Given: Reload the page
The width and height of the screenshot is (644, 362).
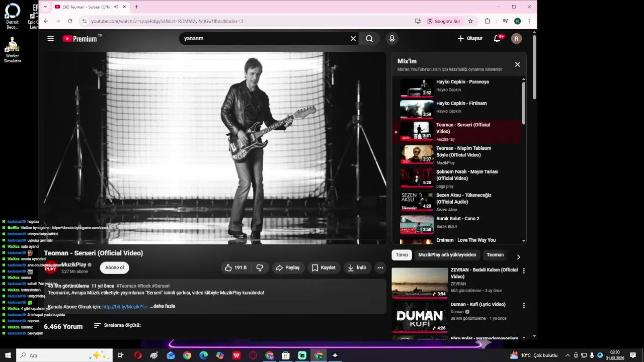Looking at the screenshot, I should click(x=70, y=21).
